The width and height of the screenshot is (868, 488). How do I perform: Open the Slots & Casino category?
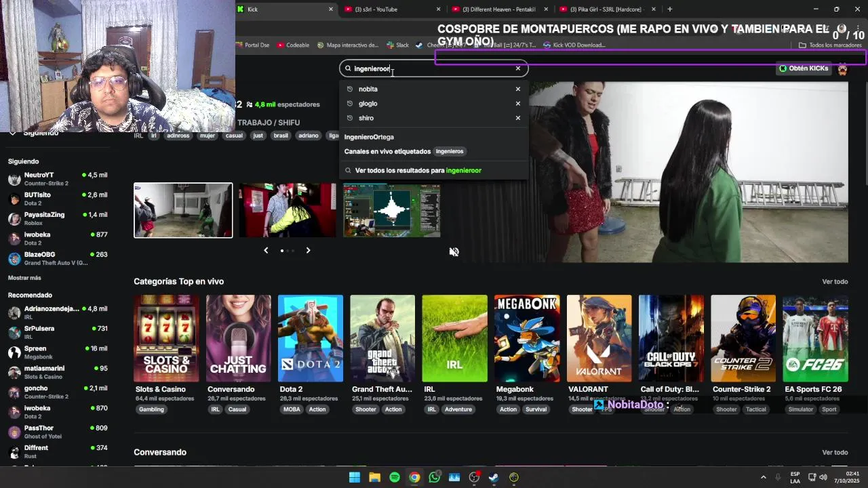(x=166, y=338)
